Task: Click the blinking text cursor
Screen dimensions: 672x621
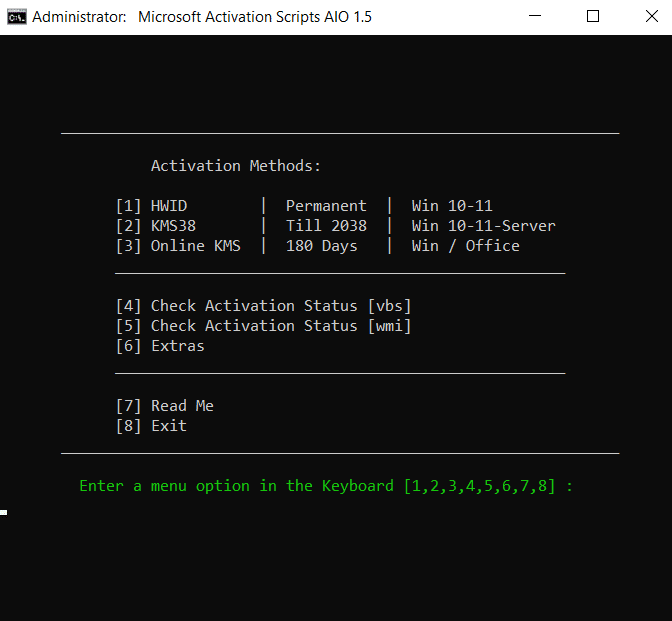Action: pos(4,512)
